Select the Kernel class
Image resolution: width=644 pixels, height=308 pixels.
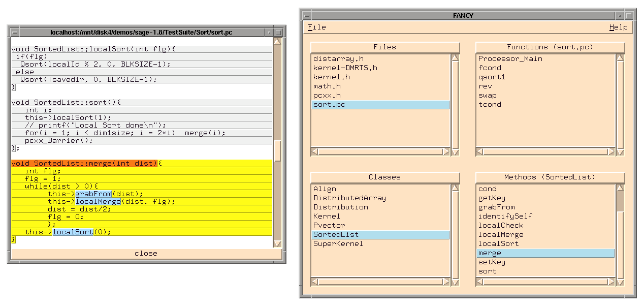coord(380,217)
